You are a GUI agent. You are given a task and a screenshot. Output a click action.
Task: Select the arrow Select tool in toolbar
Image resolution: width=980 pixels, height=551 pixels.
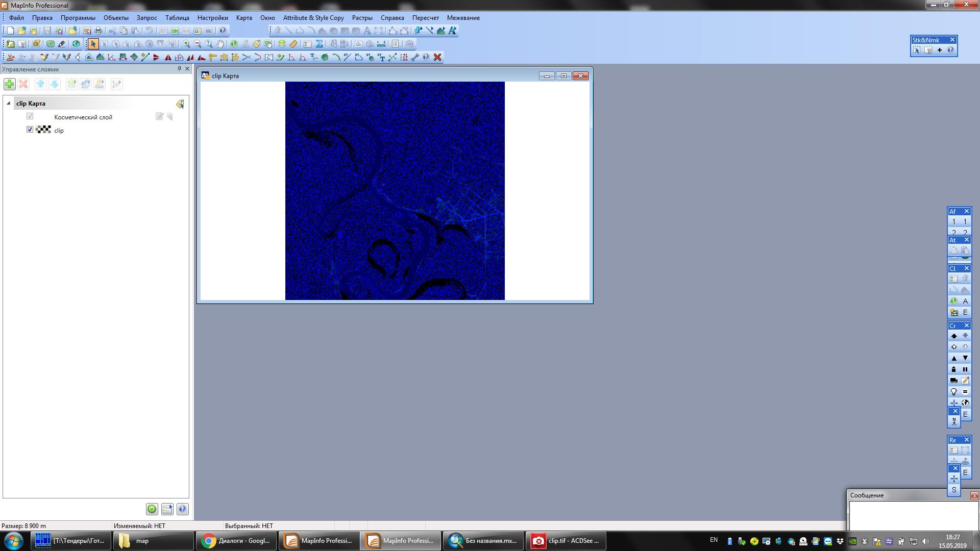click(93, 44)
